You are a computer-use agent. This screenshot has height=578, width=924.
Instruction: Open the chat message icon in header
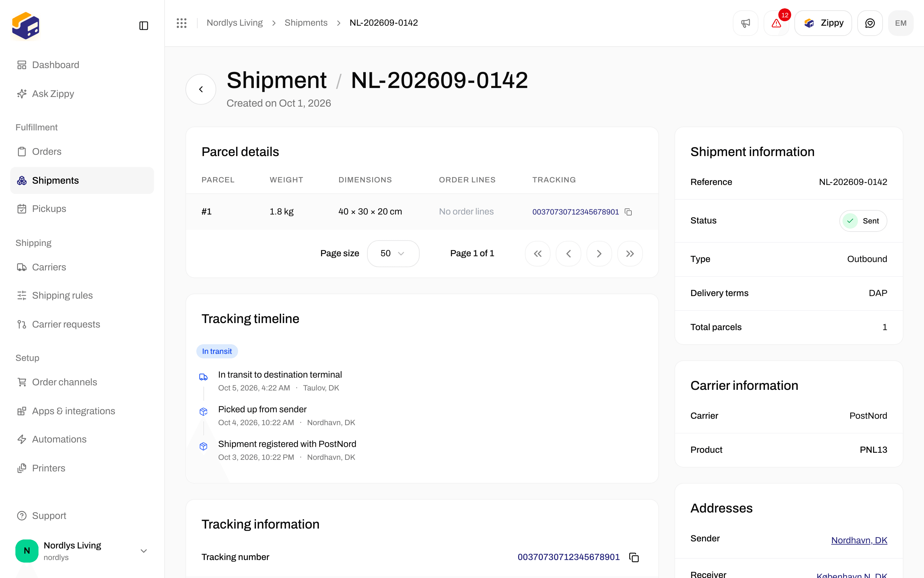pos(870,23)
